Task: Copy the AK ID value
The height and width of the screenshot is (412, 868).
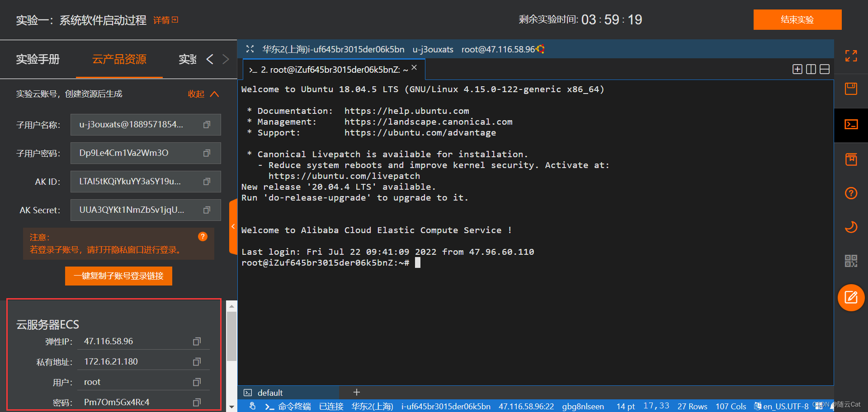Action: pyautogui.click(x=207, y=182)
